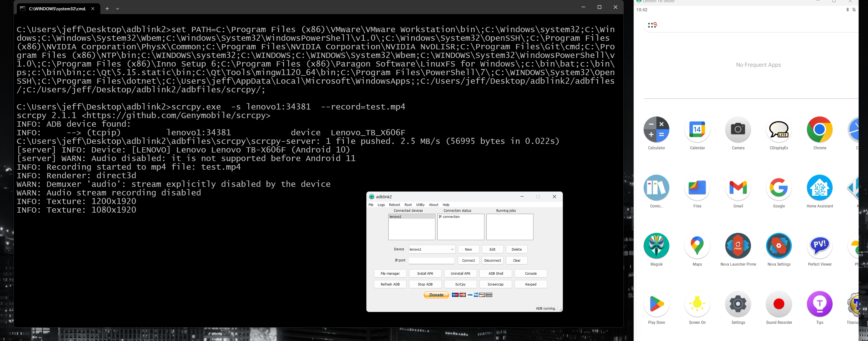Open the Help menu in adblink2
The width and height of the screenshot is (868, 341).
(446, 205)
